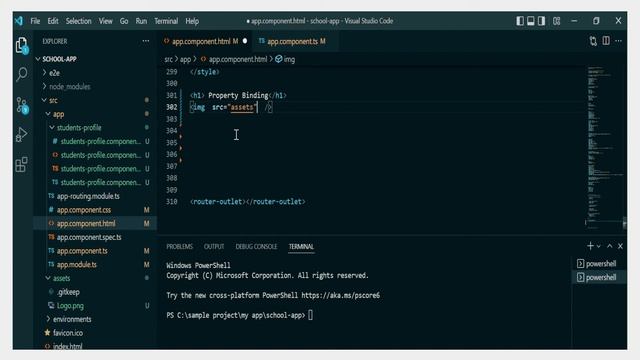Select the second powershell terminal
Image resolution: width=640 pixels, height=360 pixels.
pos(598,278)
